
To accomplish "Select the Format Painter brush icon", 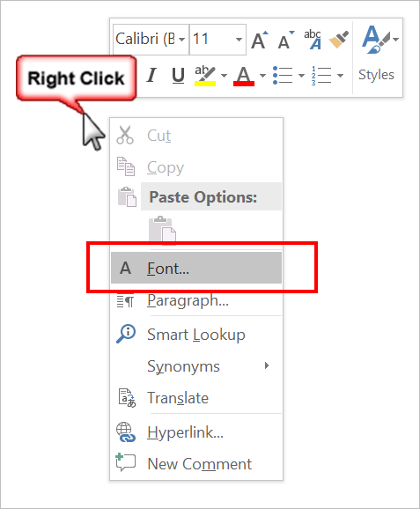I will point(338,40).
